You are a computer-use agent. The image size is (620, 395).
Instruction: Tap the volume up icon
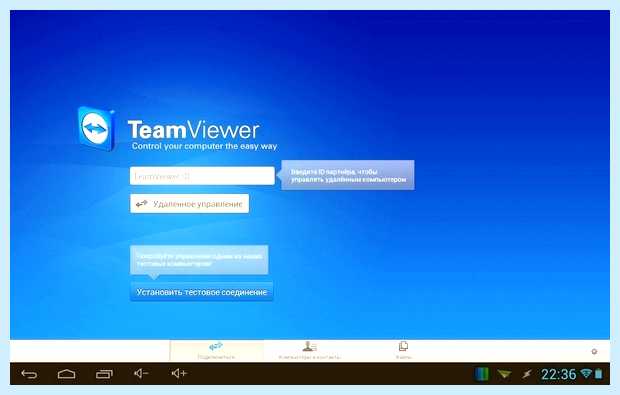tap(179, 373)
